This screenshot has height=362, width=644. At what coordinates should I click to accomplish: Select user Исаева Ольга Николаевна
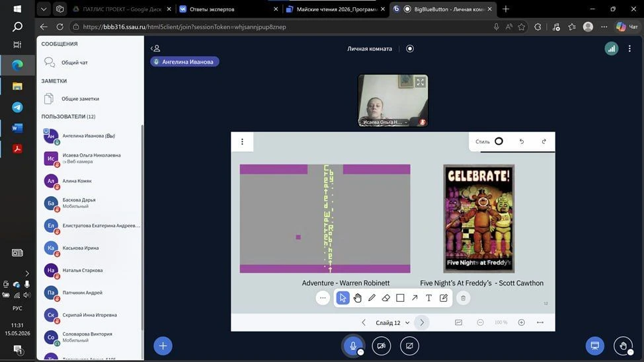pyautogui.click(x=91, y=159)
